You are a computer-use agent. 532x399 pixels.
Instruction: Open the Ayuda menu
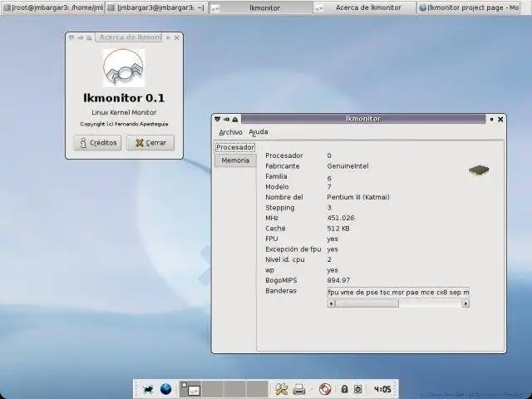(x=259, y=132)
